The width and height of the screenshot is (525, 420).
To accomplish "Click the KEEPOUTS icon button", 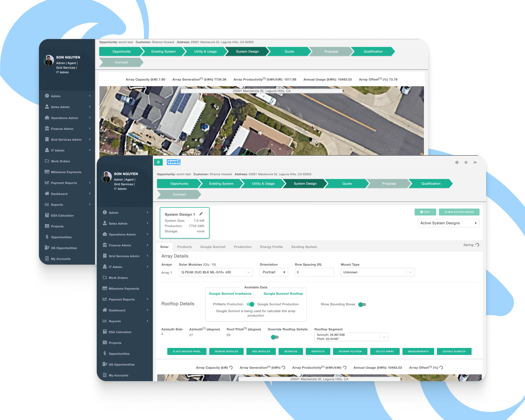I will (x=317, y=353).
